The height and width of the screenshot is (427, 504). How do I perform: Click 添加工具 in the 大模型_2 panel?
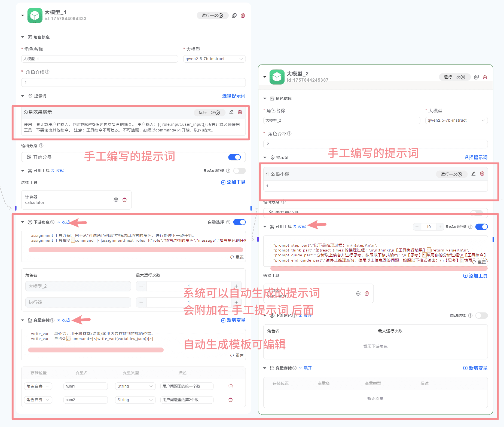pyautogui.click(x=475, y=276)
